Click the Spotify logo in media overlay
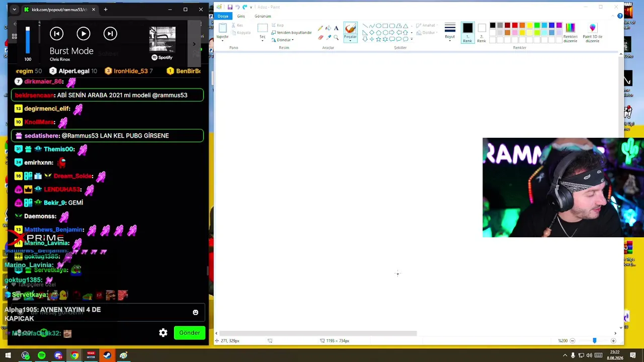Image resolution: width=644 pixels, height=362 pixels. coord(162,57)
